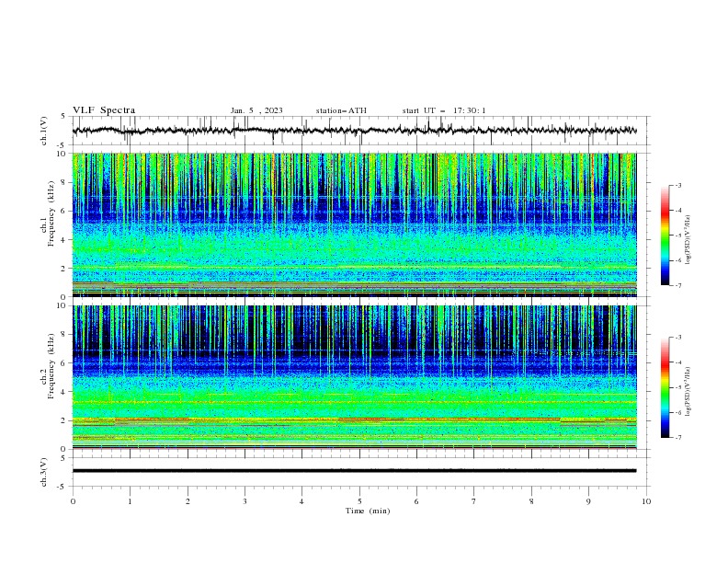Select the date 'Jan. 5 , 2023'
The height and width of the screenshot is (563, 728).
(x=256, y=110)
